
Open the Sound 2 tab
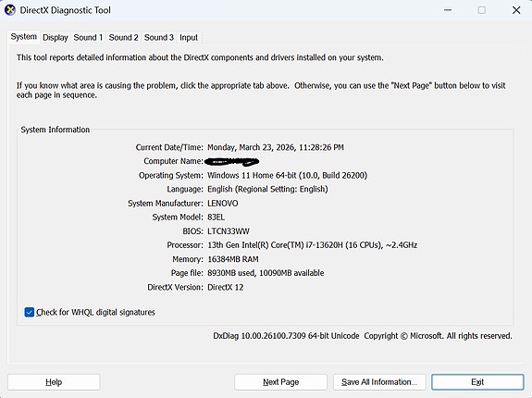tap(123, 37)
